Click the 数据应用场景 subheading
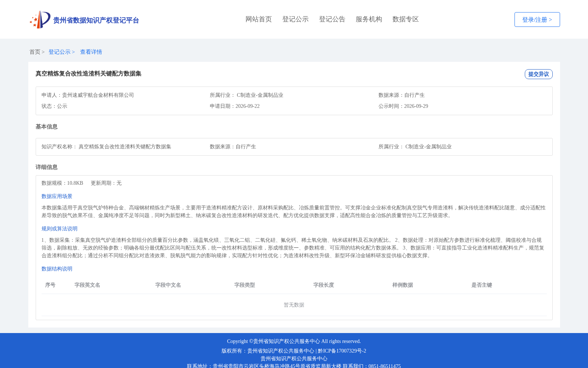This screenshot has width=588, height=368. [x=57, y=196]
